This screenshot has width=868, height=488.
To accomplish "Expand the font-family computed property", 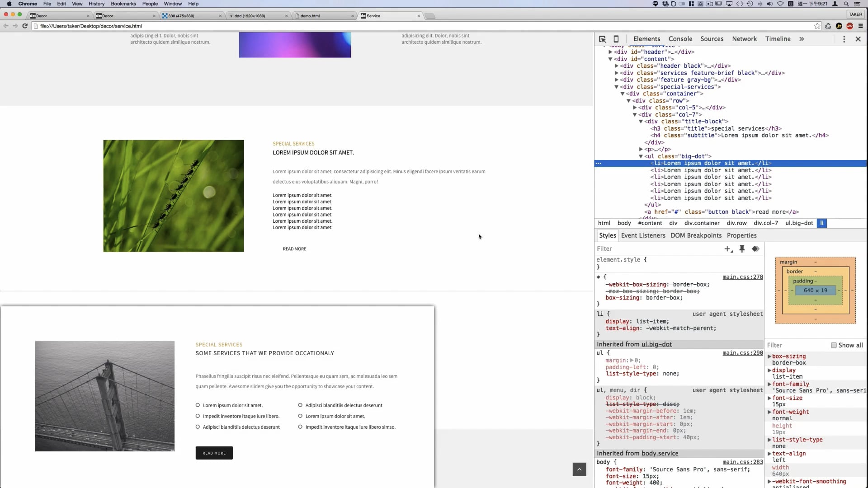I will click(x=769, y=384).
